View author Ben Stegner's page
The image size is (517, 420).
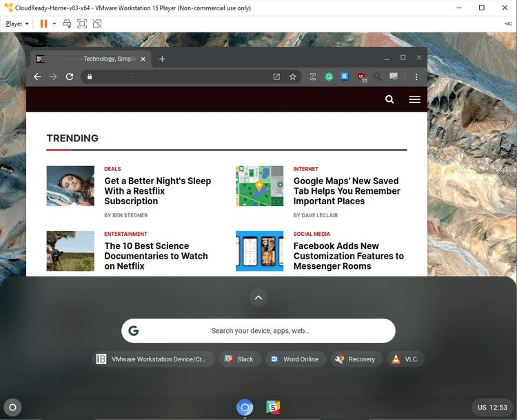click(126, 215)
